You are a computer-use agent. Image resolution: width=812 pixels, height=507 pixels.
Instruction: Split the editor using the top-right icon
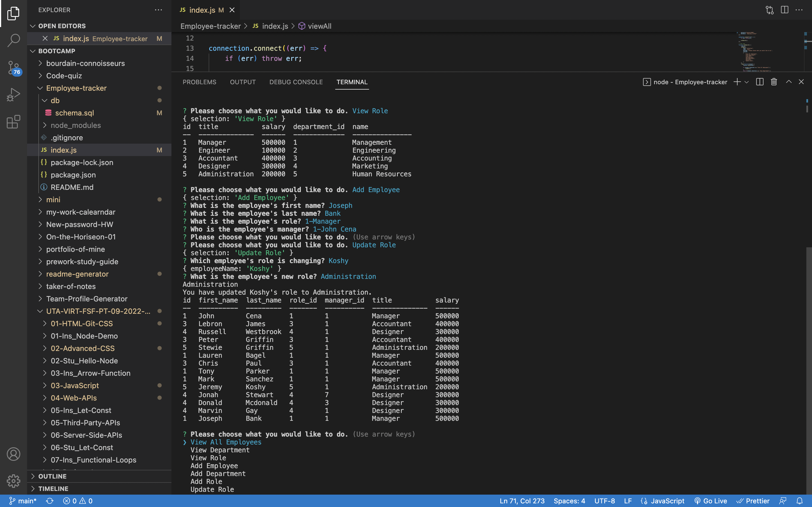(784, 10)
